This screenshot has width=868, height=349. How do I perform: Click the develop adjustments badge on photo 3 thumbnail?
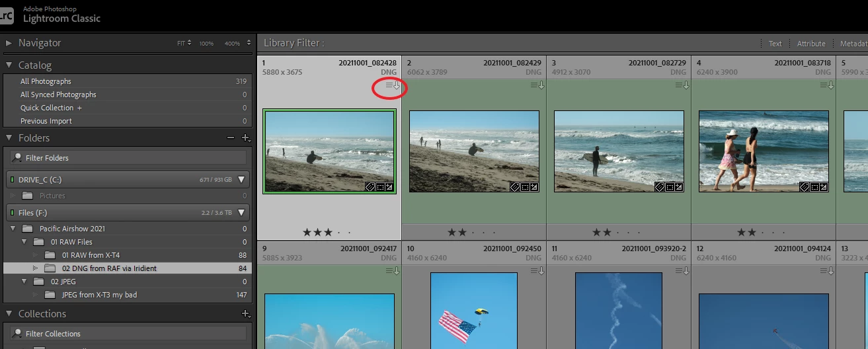coord(678,187)
